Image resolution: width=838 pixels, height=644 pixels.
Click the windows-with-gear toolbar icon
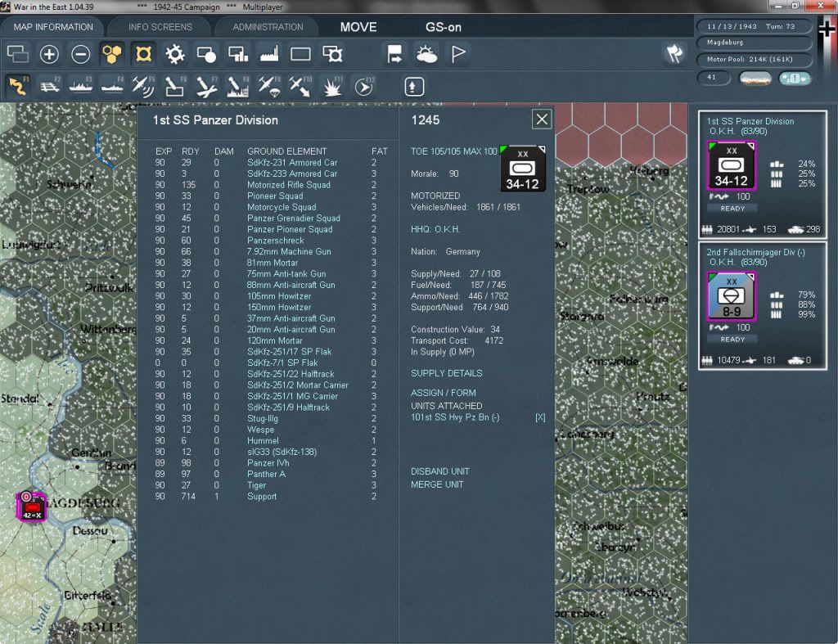pyautogui.click(x=332, y=54)
